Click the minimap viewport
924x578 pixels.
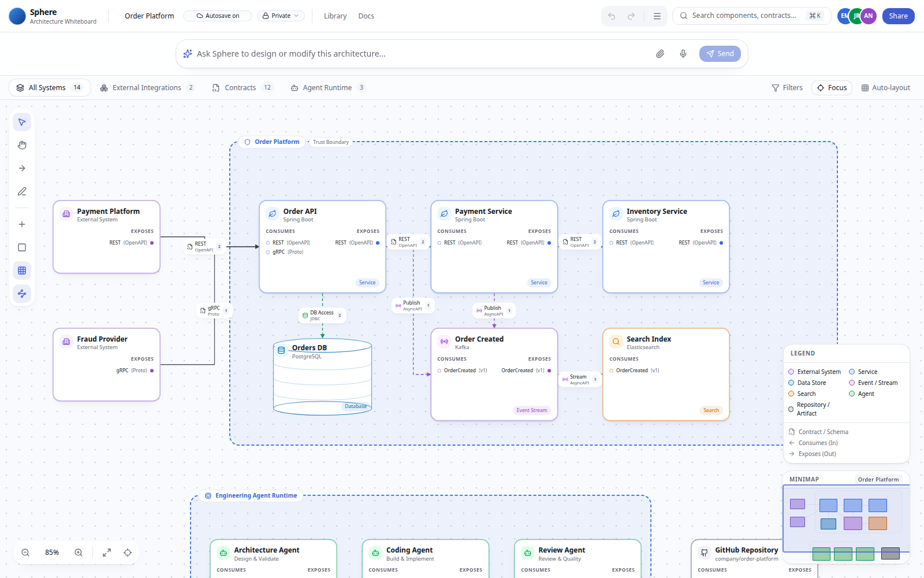[x=846, y=518]
